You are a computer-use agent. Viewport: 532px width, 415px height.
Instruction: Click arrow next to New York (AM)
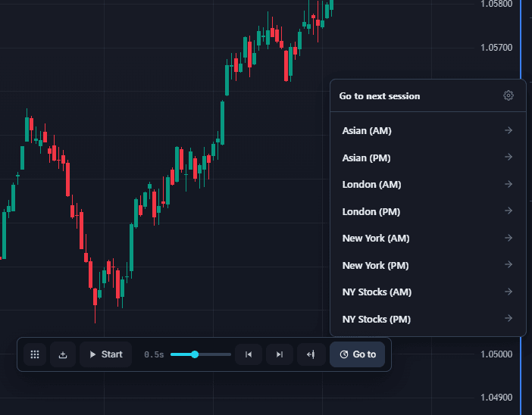click(x=509, y=238)
